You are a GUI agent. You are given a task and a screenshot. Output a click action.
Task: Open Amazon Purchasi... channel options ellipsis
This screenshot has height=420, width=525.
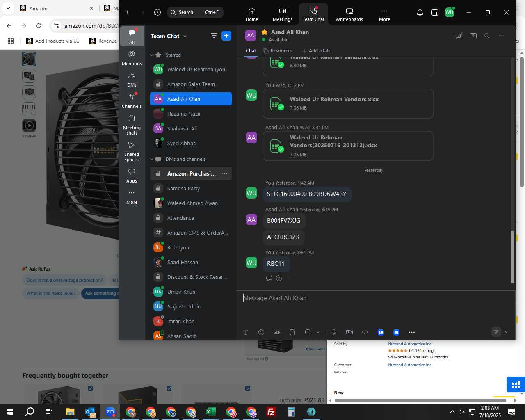225,173
